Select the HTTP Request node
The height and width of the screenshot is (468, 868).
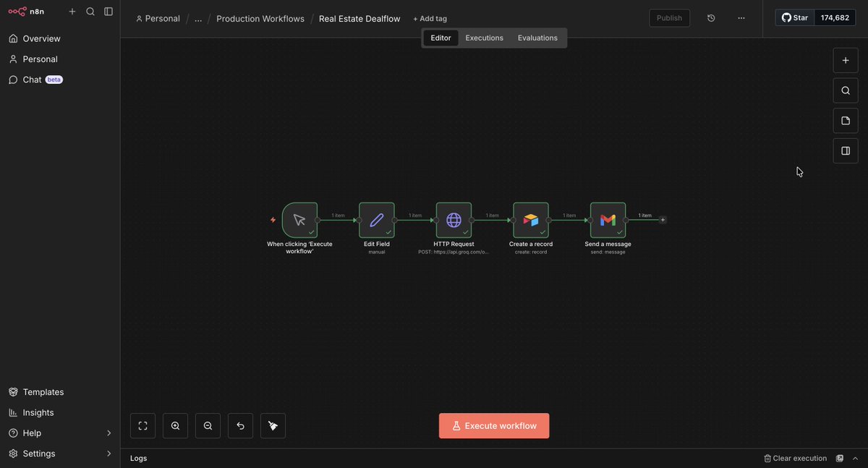click(454, 220)
